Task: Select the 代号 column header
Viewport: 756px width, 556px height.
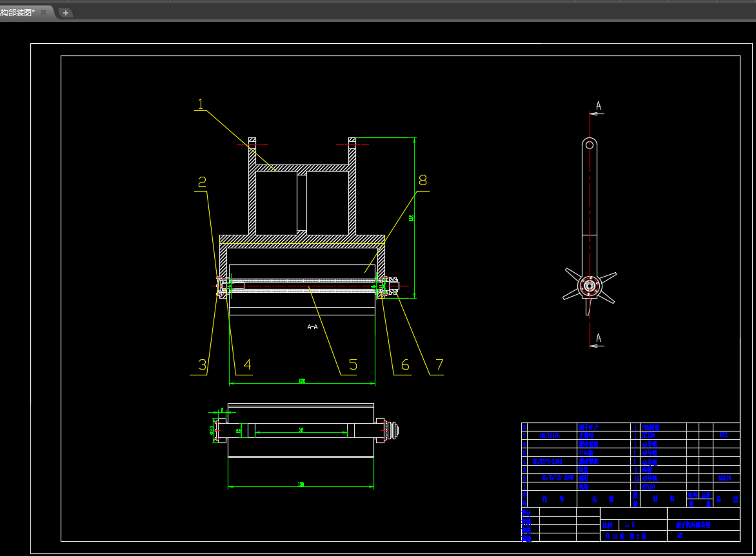Action: pos(553,499)
